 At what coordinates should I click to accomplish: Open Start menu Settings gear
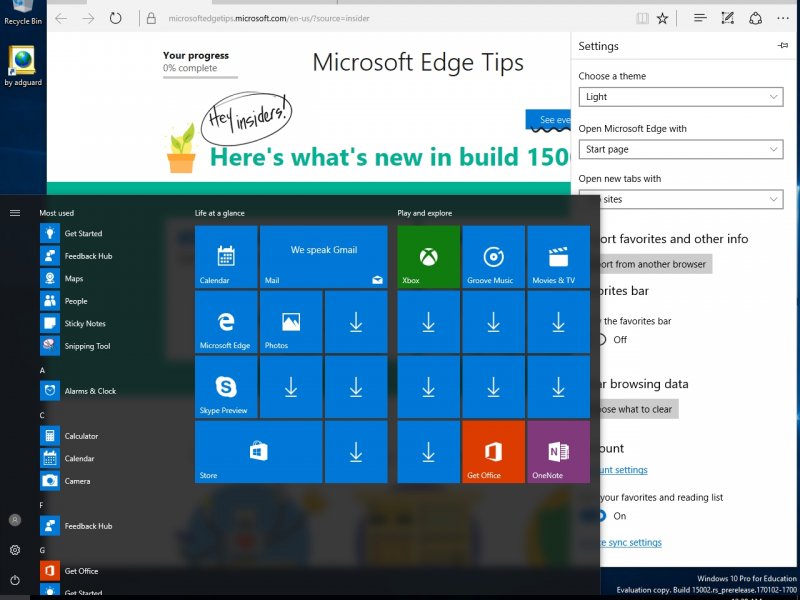[15, 550]
